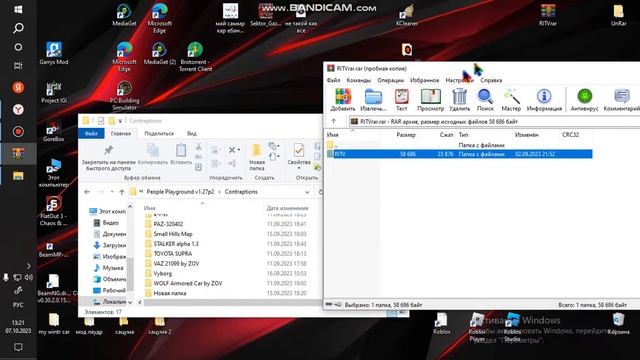Run the Test (Тест) archive tool
Screen dimensions: 640x360
402,100
